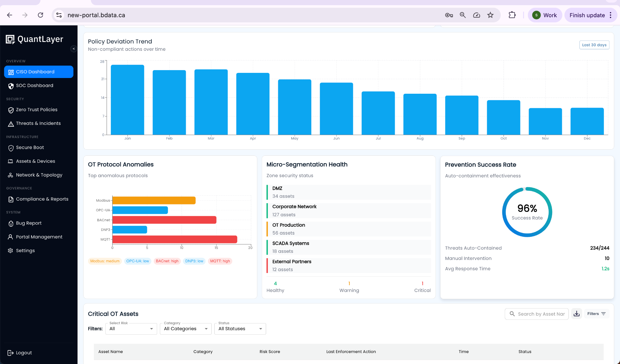This screenshot has width=620, height=364.
Task: Bookmark page with star icon
Action: [x=490, y=15]
